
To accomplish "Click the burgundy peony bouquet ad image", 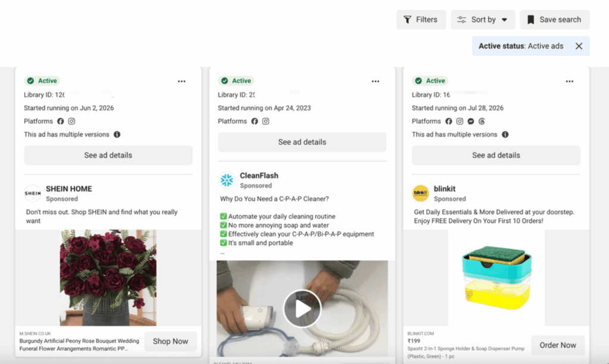I will tap(108, 277).
